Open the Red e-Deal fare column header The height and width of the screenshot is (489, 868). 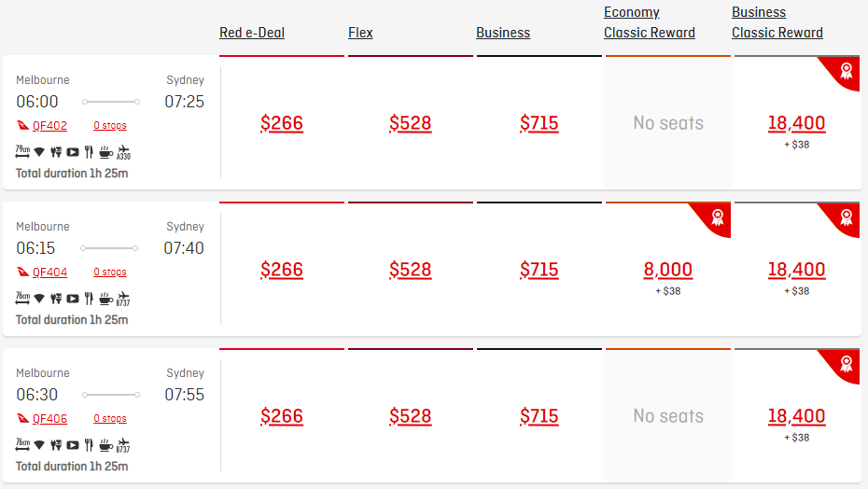tap(252, 33)
